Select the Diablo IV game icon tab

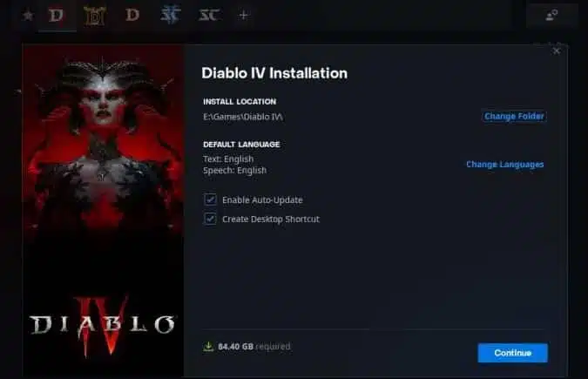point(57,16)
